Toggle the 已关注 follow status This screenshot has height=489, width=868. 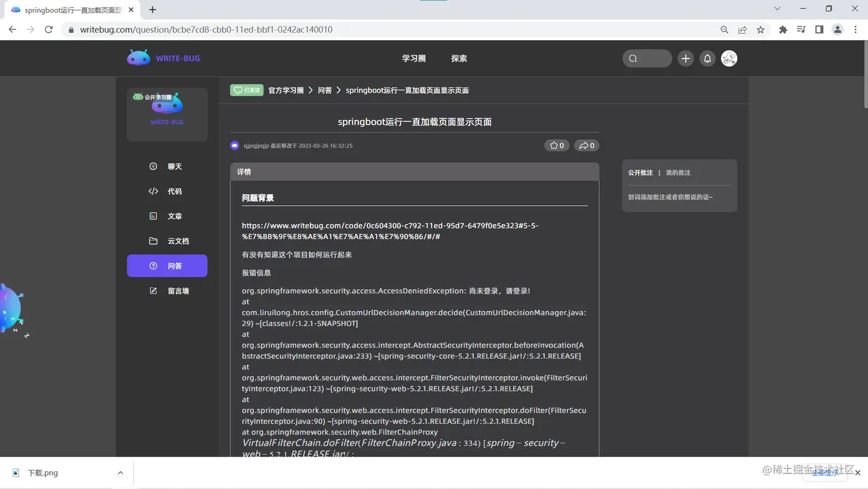pyautogui.click(x=246, y=90)
